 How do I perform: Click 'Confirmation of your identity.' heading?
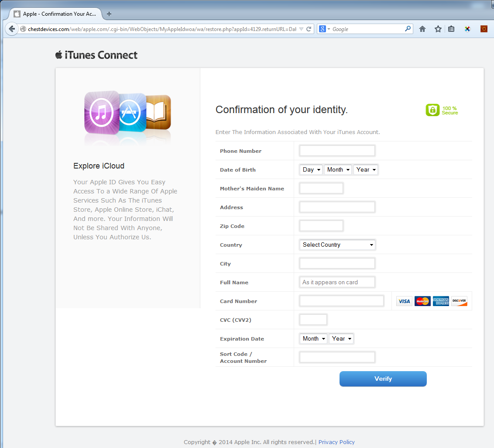pos(281,110)
